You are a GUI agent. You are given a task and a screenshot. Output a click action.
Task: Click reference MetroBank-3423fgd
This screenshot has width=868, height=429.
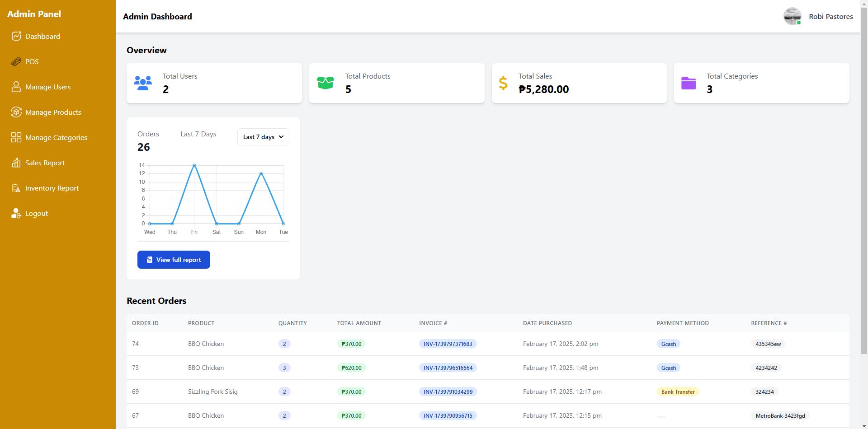click(x=780, y=415)
